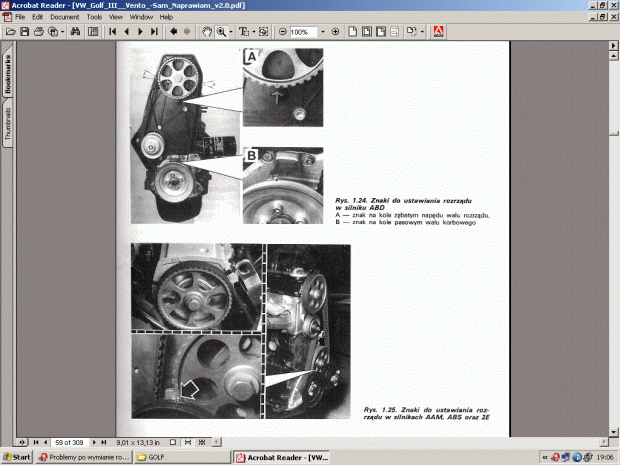Go to last page using toolbar

[x=154, y=32]
